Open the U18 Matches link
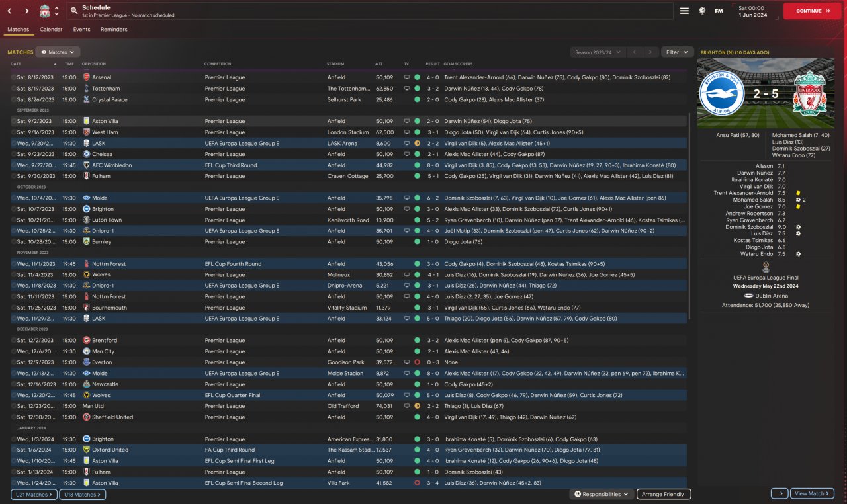The width and height of the screenshot is (847, 504). (83, 494)
